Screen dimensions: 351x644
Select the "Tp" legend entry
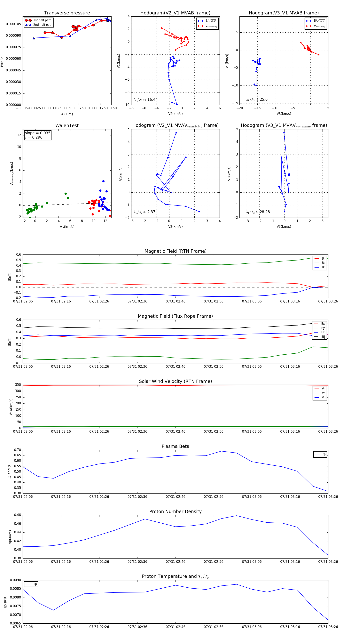pos(31,584)
